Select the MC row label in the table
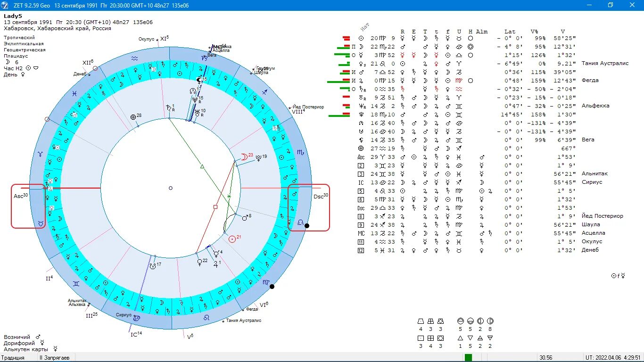 click(361, 233)
